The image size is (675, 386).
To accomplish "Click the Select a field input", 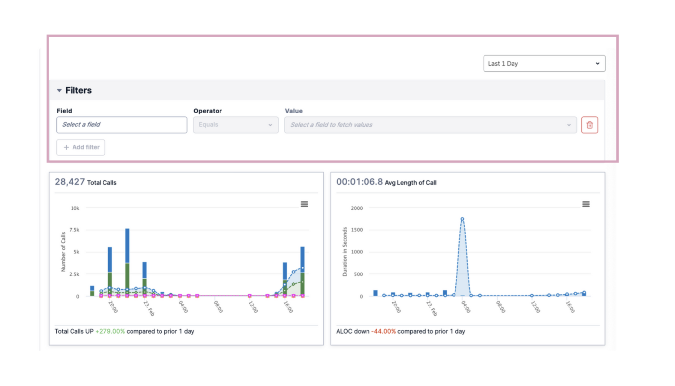I will click(122, 125).
